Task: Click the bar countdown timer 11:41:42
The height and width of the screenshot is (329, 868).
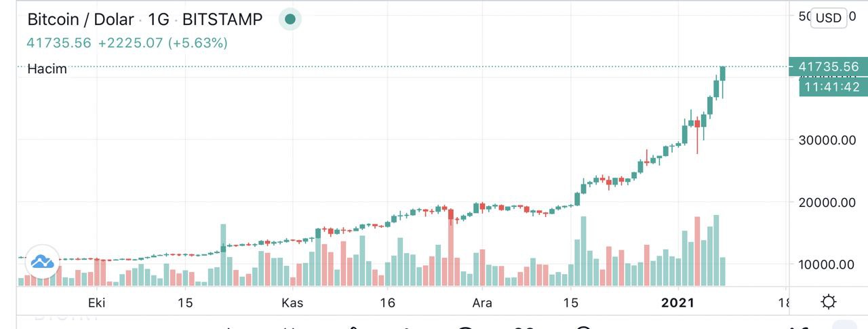Action: click(x=831, y=87)
